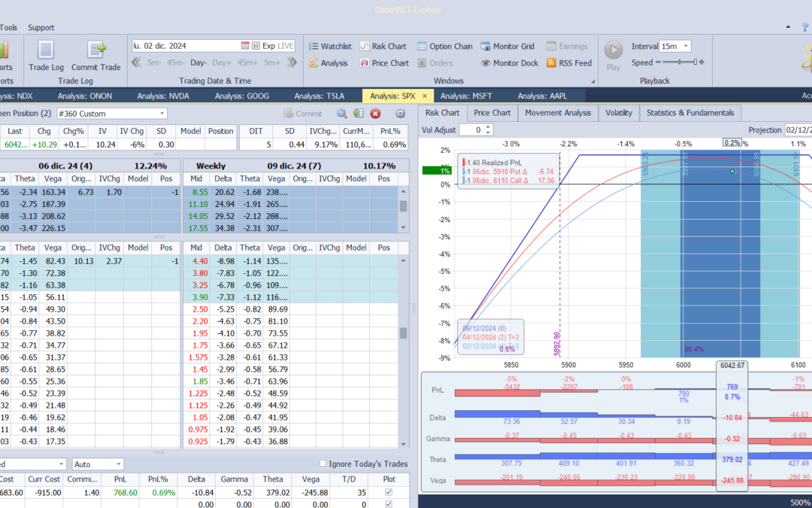Switch to the Analysis: NVDA tab

163,96
